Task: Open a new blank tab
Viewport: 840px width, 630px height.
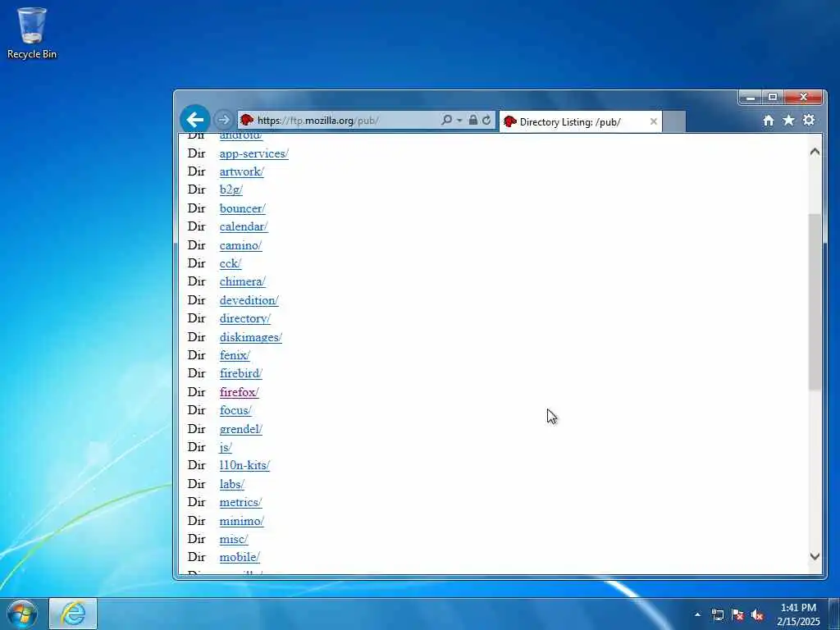Action: 674,121
